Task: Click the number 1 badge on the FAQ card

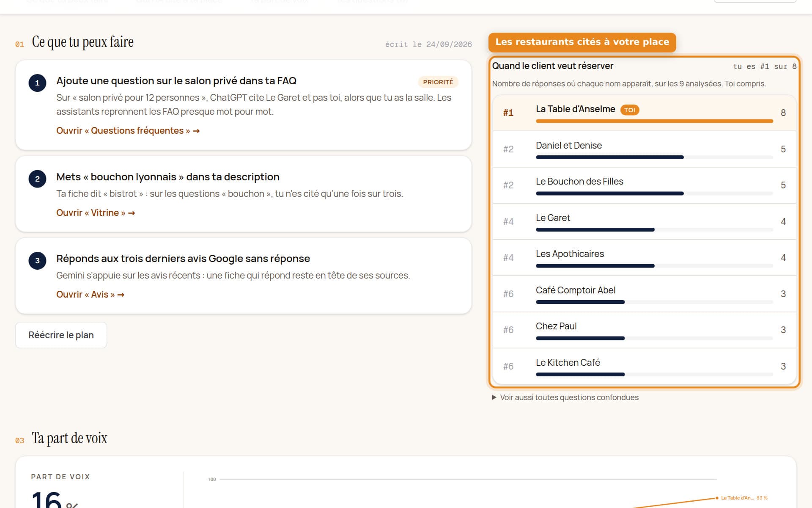Action: pyautogui.click(x=37, y=83)
